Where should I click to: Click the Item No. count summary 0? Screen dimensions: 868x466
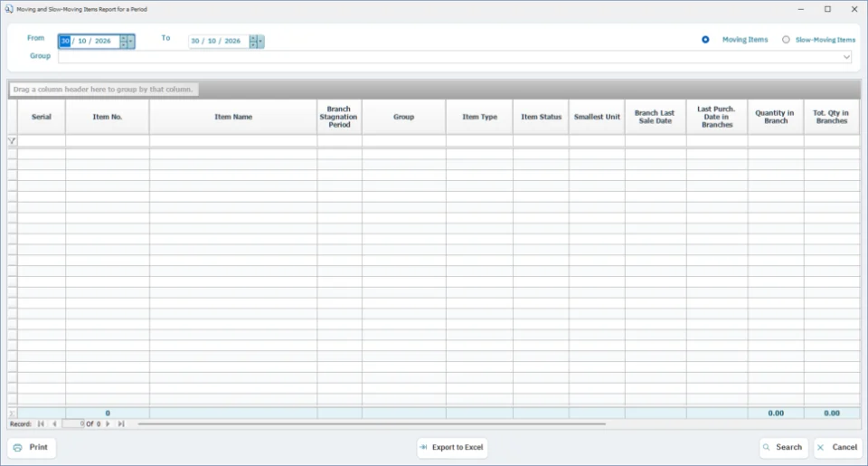click(x=108, y=414)
